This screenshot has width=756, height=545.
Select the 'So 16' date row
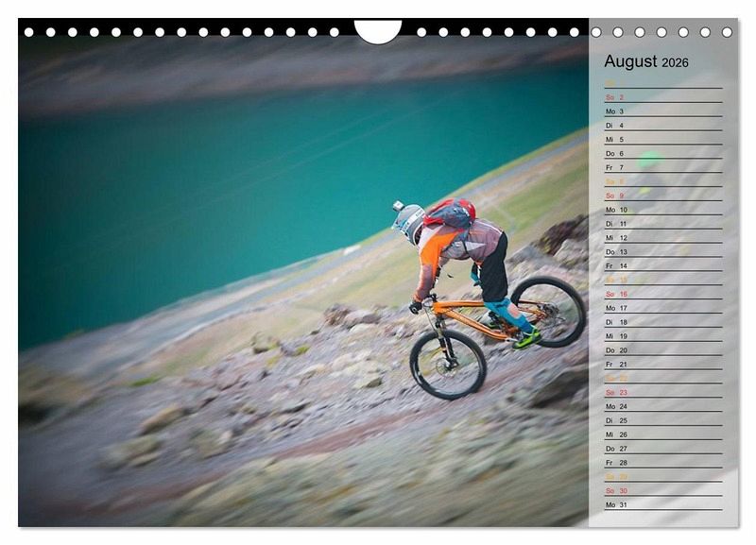pyautogui.click(x=663, y=294)
